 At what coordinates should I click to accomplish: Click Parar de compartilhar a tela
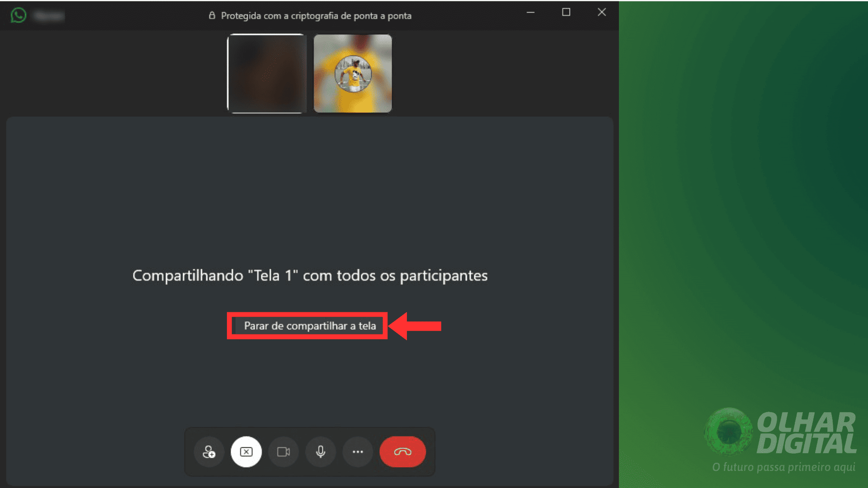click(310, 326)
